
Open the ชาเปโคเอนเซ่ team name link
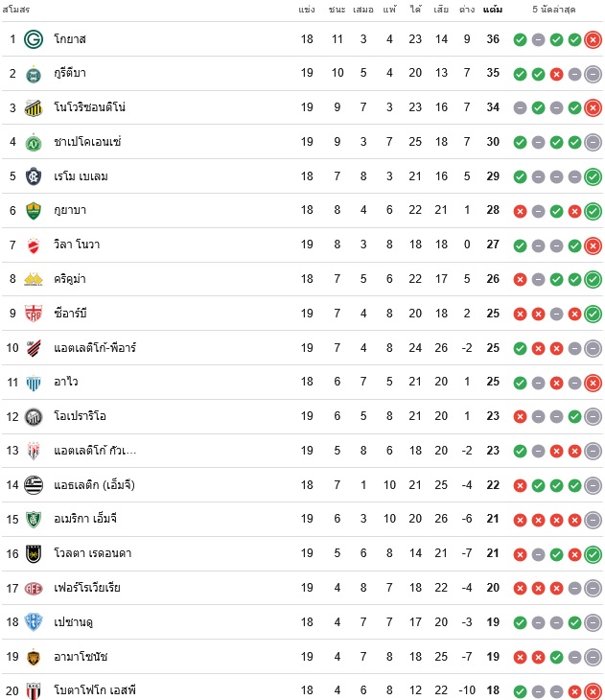(x=87, y=142)
